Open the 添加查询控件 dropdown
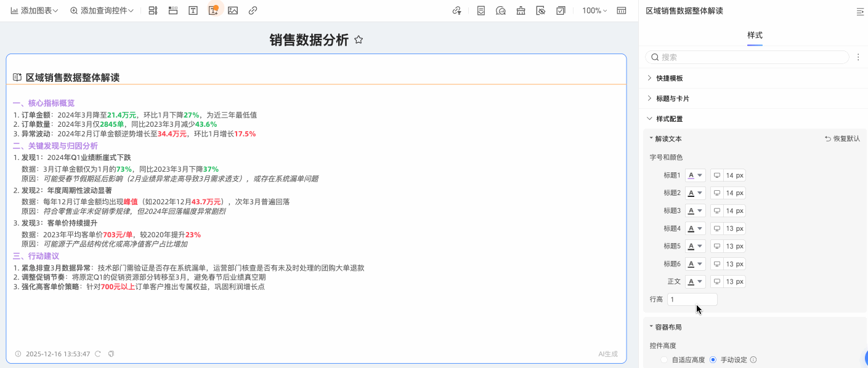This screenshot has height=368, width=868. tap(102, 10)
